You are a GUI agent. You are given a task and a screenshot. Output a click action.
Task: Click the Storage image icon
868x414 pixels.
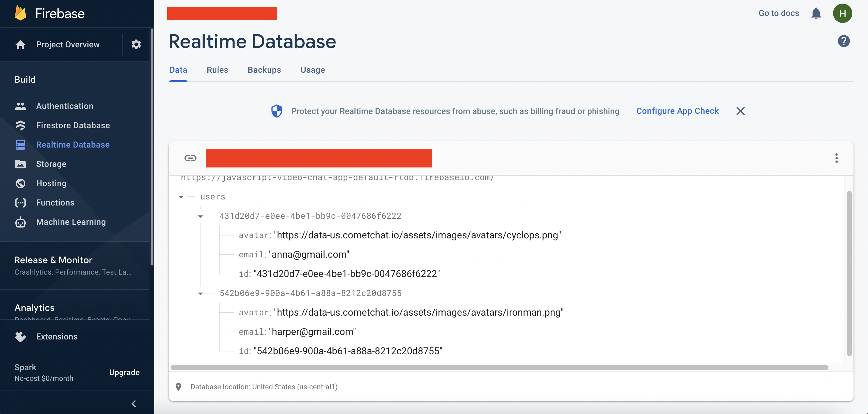[20, 164]
